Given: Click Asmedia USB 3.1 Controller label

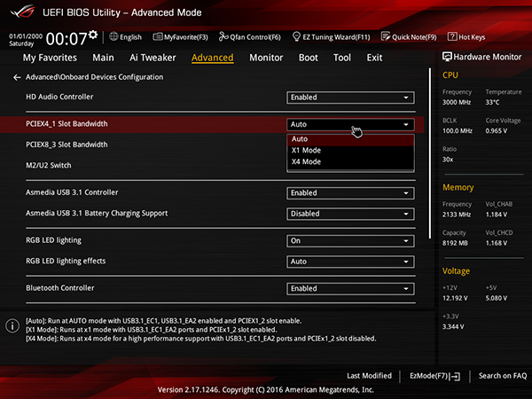Looking at the screenshot, I should coord(72,192).
